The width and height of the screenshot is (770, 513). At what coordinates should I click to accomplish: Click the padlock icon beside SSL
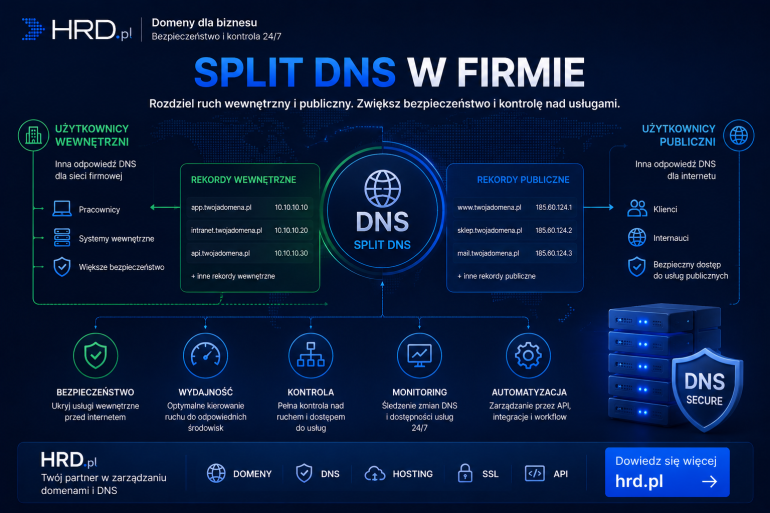click(465, 473)
